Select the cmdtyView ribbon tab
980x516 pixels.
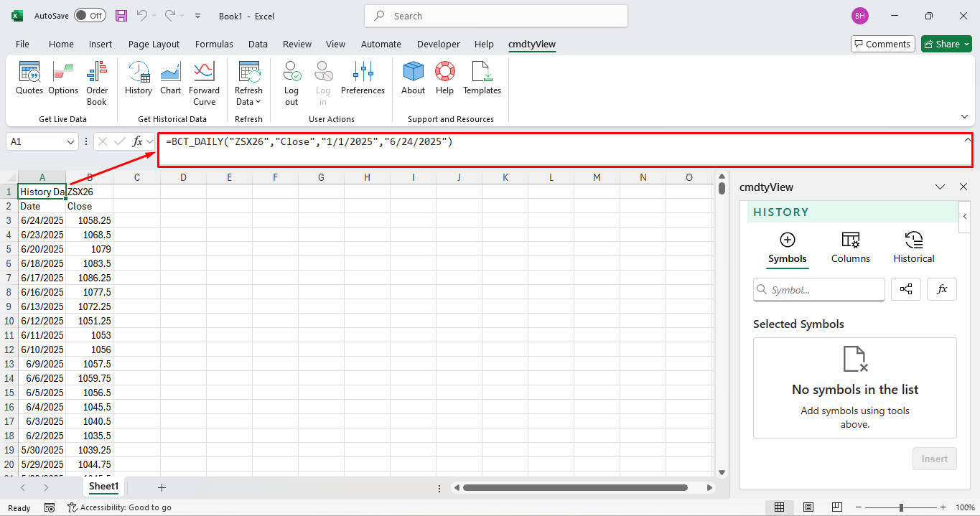(x=532, y=44)
